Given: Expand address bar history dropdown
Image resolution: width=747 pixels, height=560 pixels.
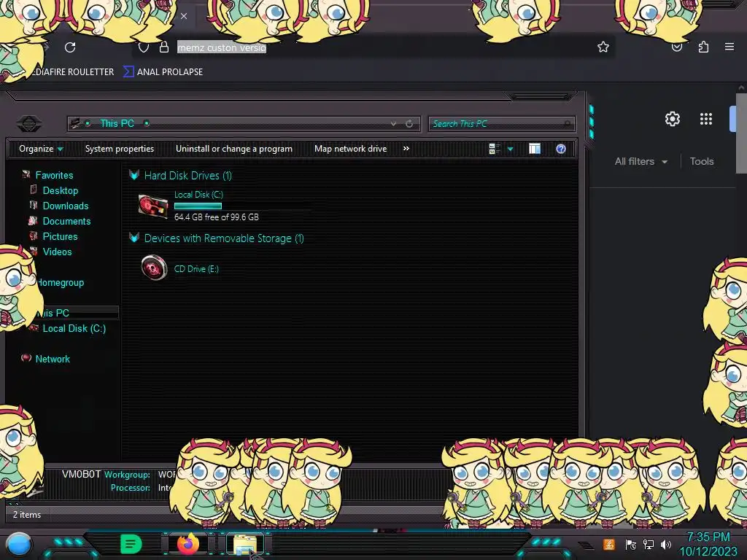Looking at the screenshot, I should click(x=393, y=124).
